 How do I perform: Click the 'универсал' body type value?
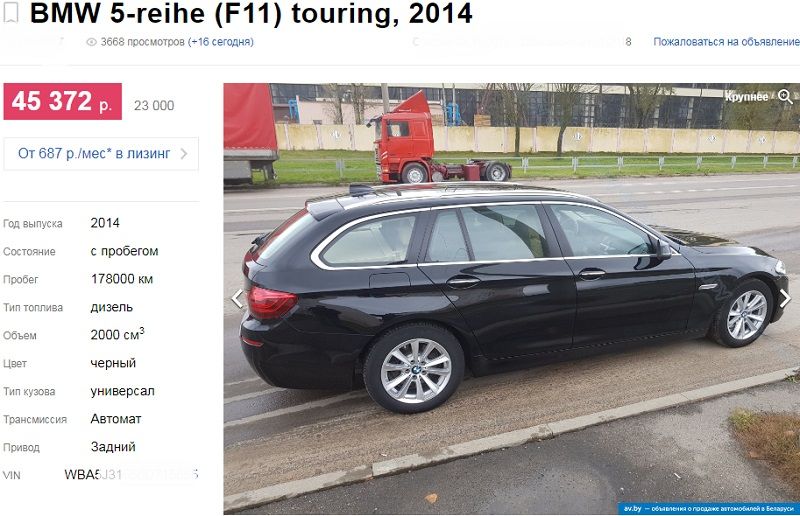tap(122, 391)
